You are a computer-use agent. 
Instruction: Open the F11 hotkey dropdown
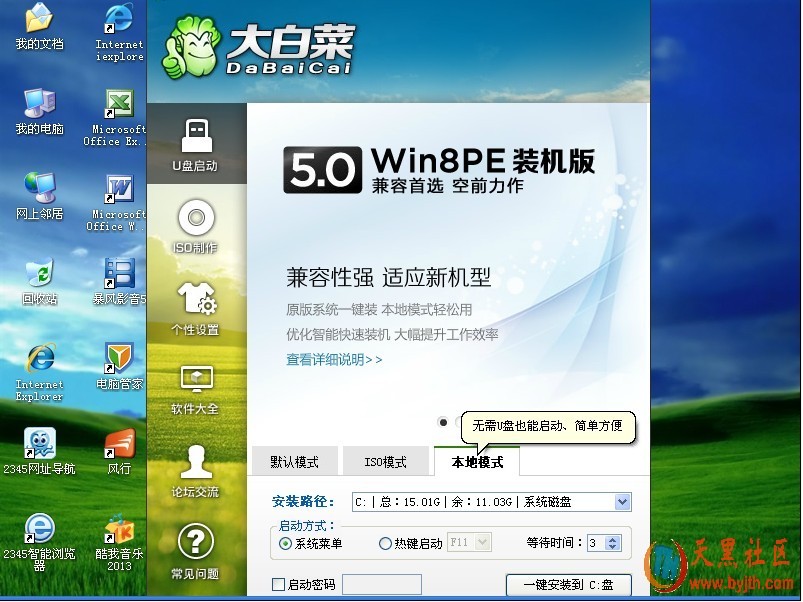point(483,543)
